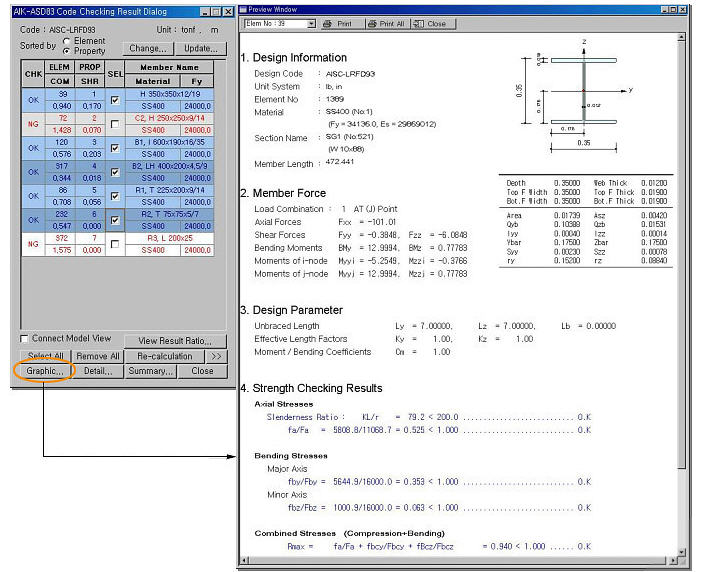This screenshot has height=572, width=708.
Task: Close the Preview Window via title bar
Action: (x=683, y=9)
